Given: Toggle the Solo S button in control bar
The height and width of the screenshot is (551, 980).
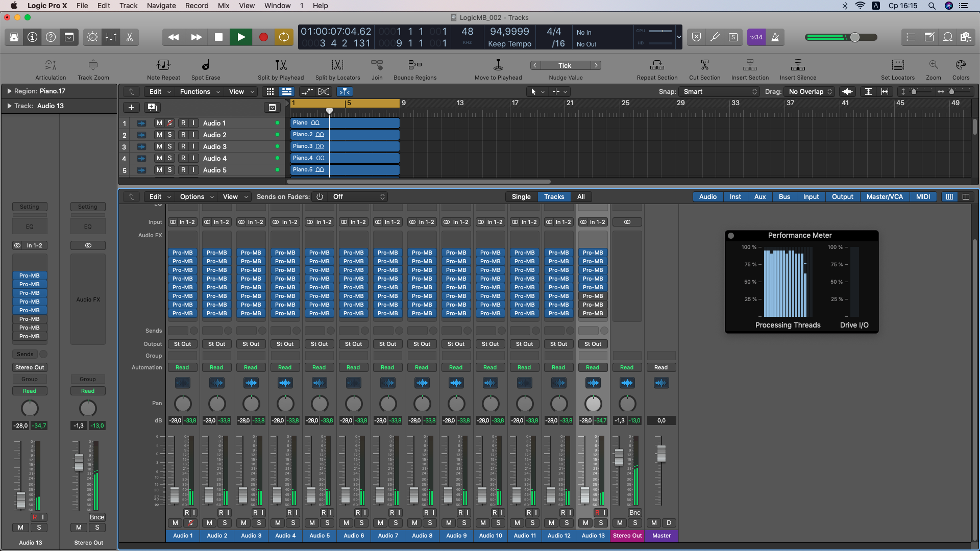Looking at the screenshot, I should coord(733,37).
